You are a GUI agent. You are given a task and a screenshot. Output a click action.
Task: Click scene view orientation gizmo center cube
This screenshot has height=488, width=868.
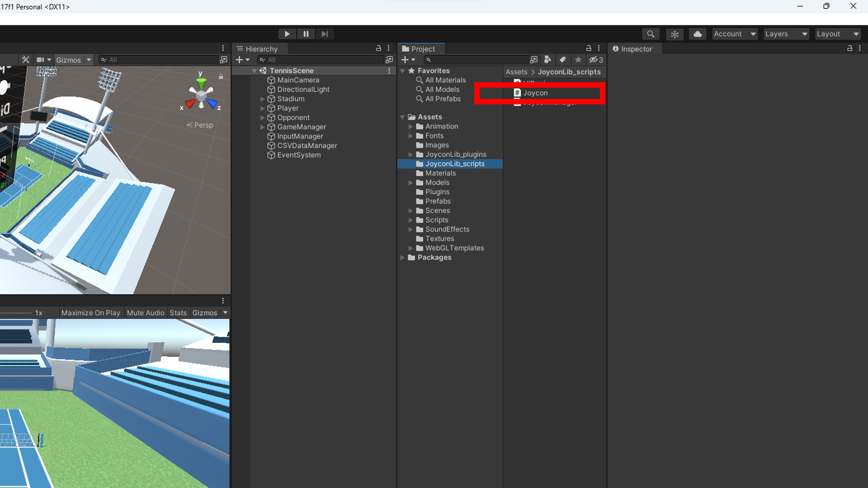pos(201,95)
